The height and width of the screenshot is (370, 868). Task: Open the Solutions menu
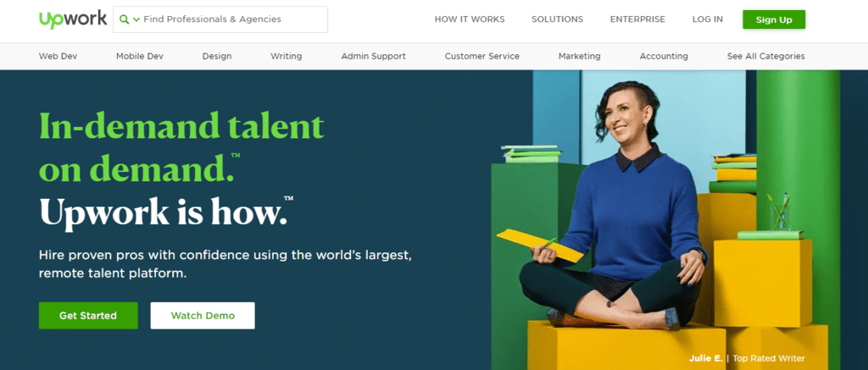[558, 19]
